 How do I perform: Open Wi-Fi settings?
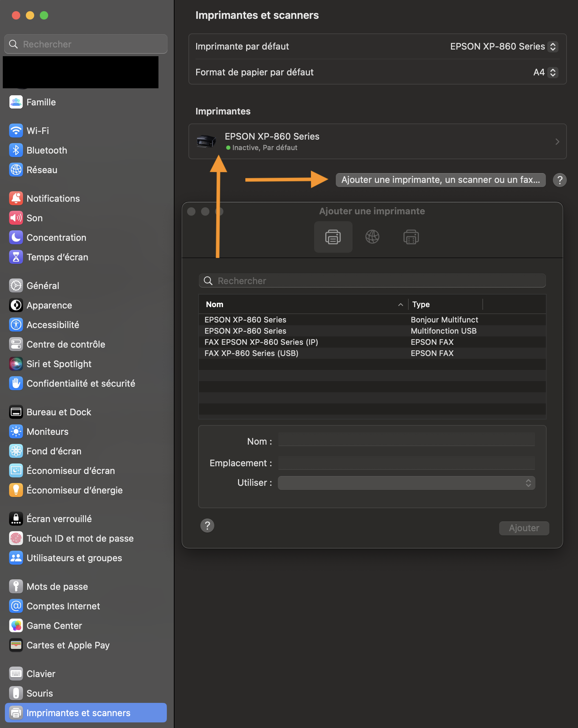pos(86,131)
